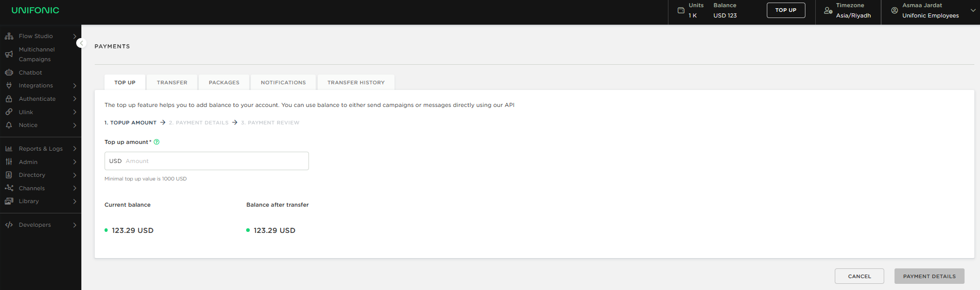Click the 3. Payment Review step label
The width and height of the screenshot is (980, 290).
270,122
